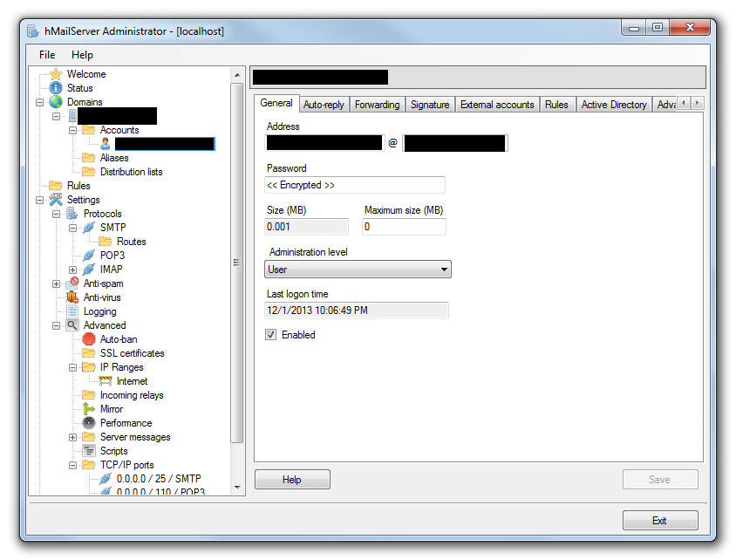Switch to the Forwarding tab

click(x=377, y=104)
